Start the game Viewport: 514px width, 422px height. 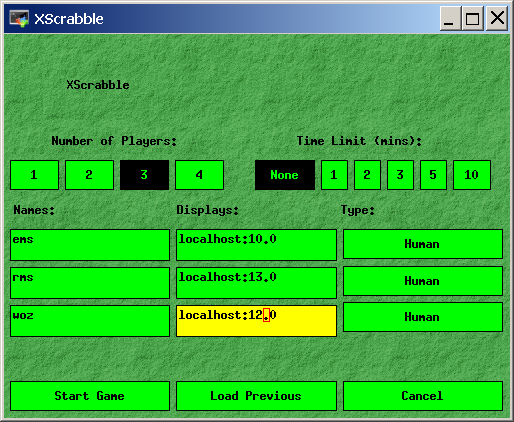click(x=90, y=396)
